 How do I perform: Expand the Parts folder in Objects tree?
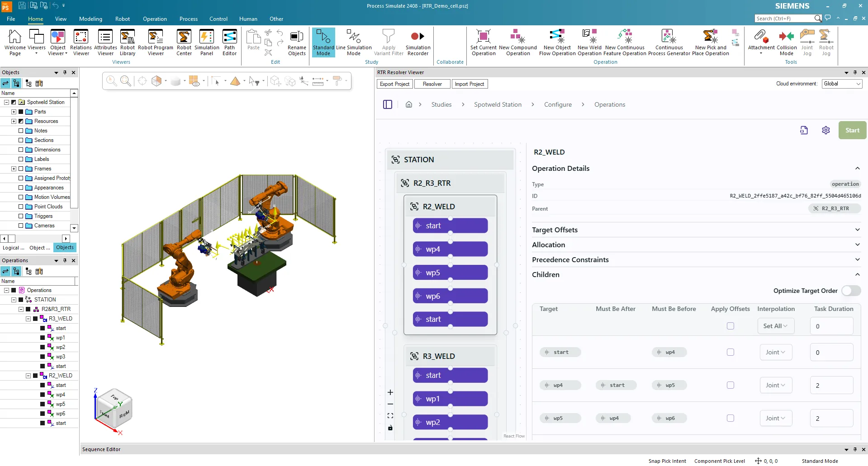click(14, 112)
